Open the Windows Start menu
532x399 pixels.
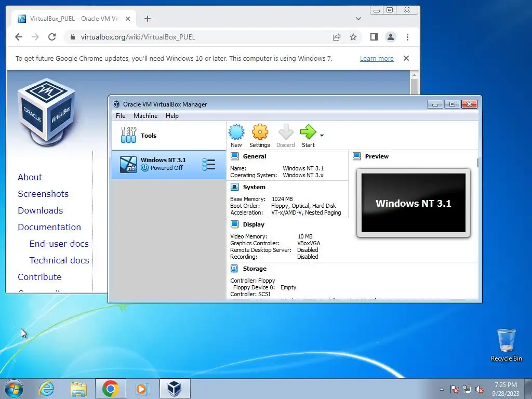pyautogui.click(x=14, y=389)
